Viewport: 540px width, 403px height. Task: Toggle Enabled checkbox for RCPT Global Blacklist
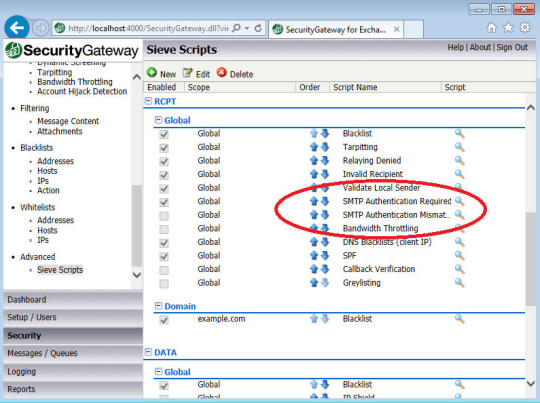coord(164,134)
